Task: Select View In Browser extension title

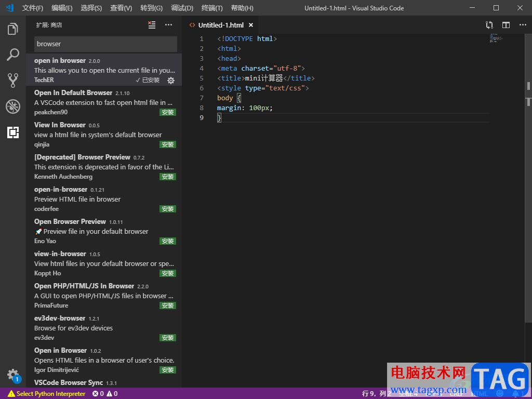Action: click(60, 125)
